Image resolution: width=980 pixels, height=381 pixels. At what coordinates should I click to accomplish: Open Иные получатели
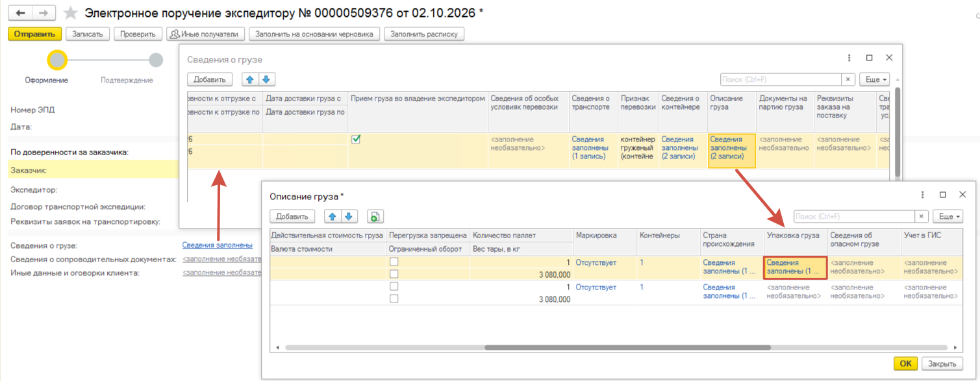206,34
